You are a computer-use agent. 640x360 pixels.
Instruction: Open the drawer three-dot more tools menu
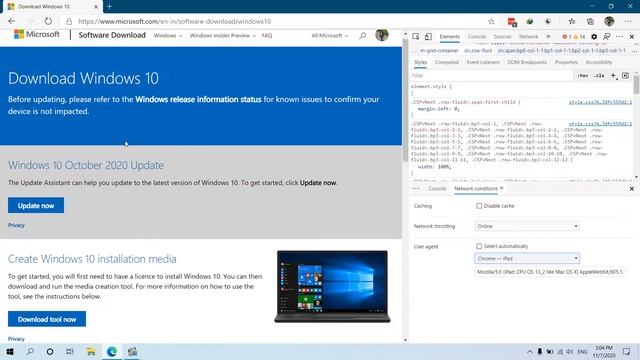[416, 189]
